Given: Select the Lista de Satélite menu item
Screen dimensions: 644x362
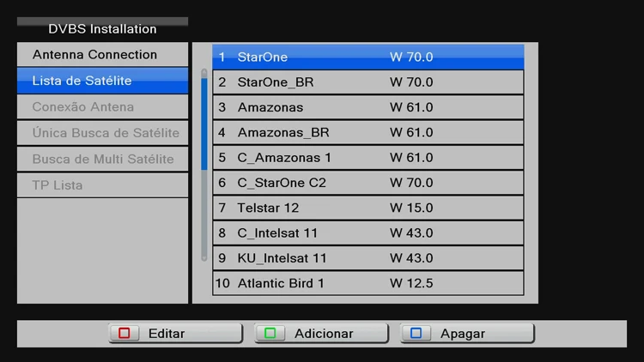Looking at the screenshot, I should (x=103, y=81).
